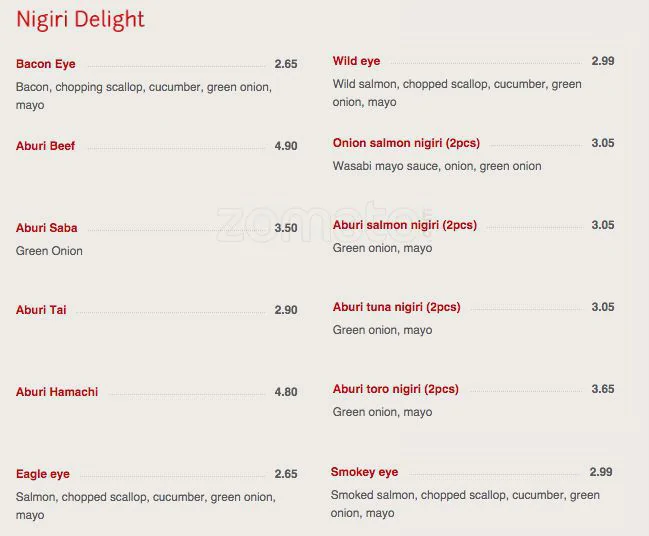Click the 3.65 price of Aburi toro
Image resolution: width=649 pixels, height=536 pixels.
pos(603,389)
